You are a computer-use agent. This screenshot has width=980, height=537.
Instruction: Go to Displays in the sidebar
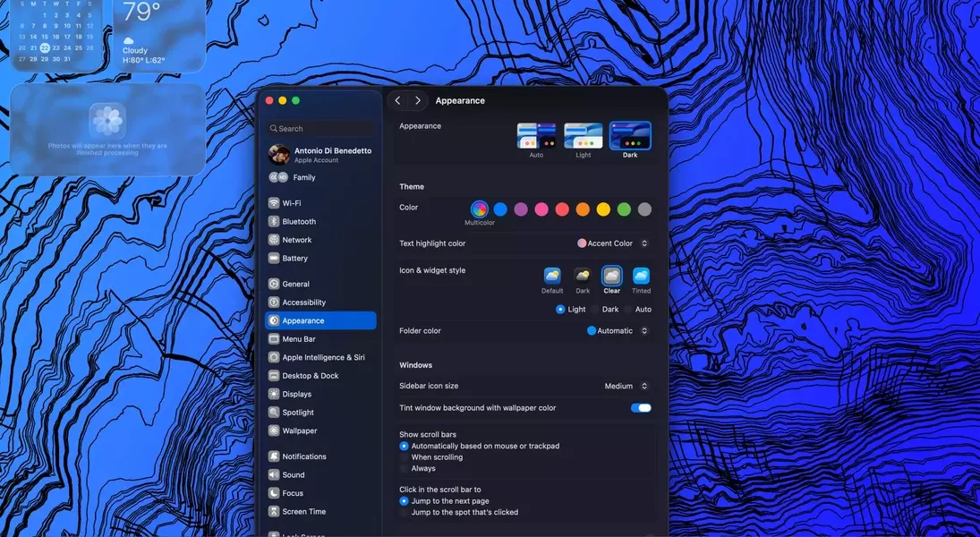pyautogui.click(x=297, y=395)
